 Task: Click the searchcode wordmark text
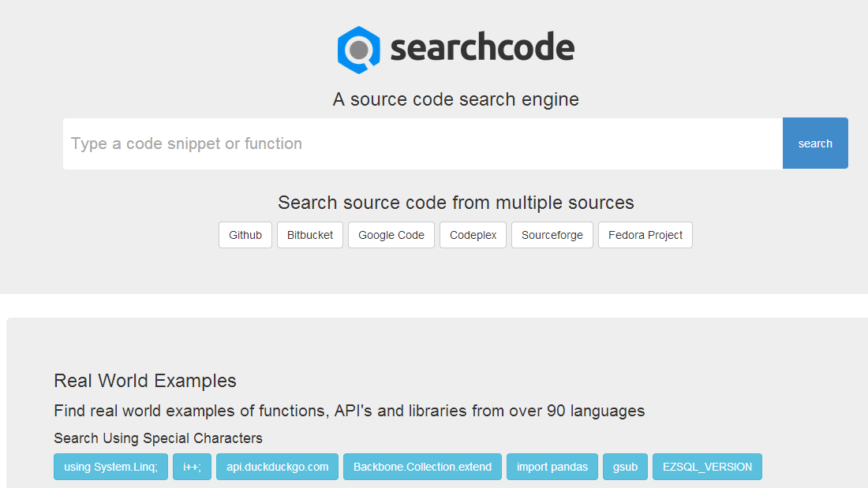coord(482,47)
